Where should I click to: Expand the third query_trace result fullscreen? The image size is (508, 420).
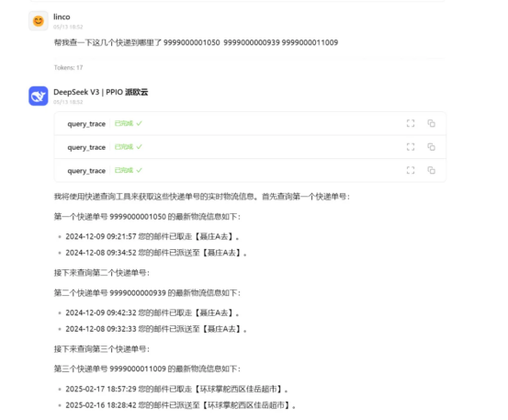411,170
